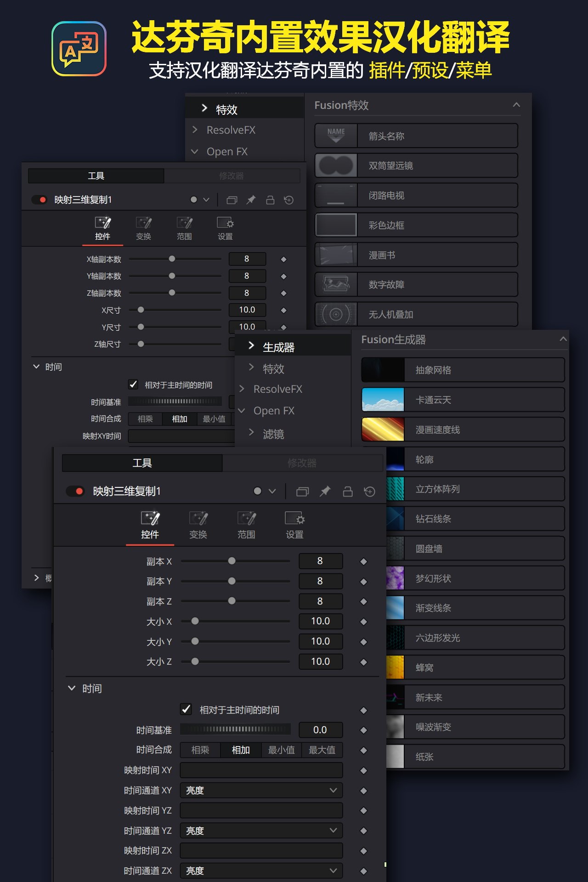Click the keyframe diamond for 映射时间 XY
Viewport: 588px width, 882px height.
click(363, 770)
